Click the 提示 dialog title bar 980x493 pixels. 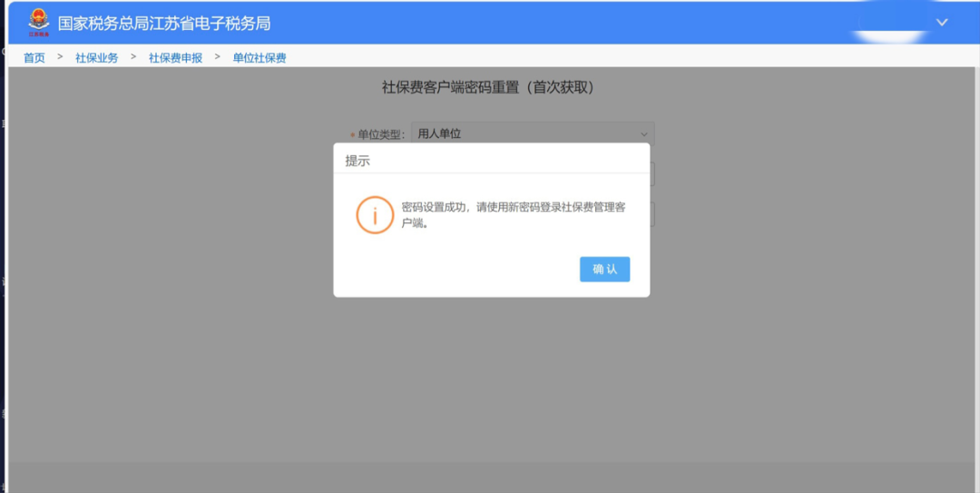[491, 160]
